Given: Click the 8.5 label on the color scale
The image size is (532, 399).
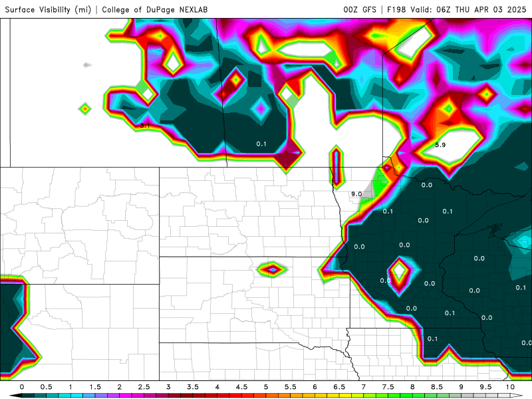Looking at the screenshot, I should tap(437, 387).
